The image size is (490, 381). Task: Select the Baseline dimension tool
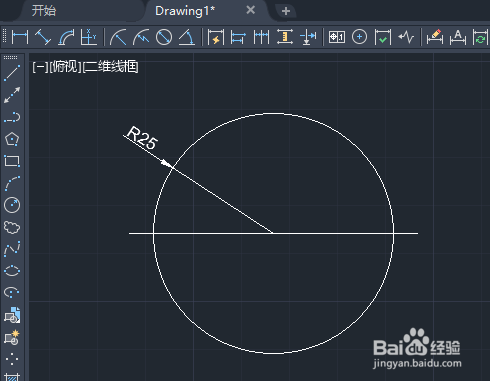pos(238,37)
